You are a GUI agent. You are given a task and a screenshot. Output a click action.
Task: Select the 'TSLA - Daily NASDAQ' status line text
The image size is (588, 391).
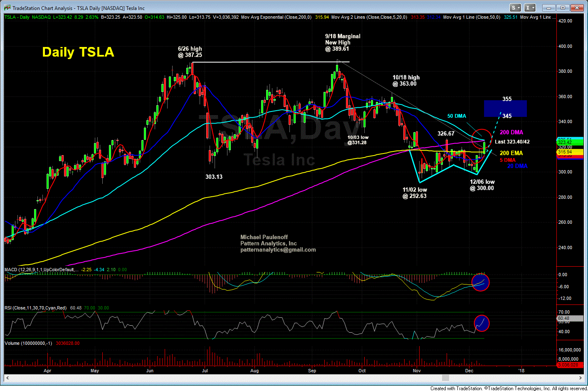point(27,17)
